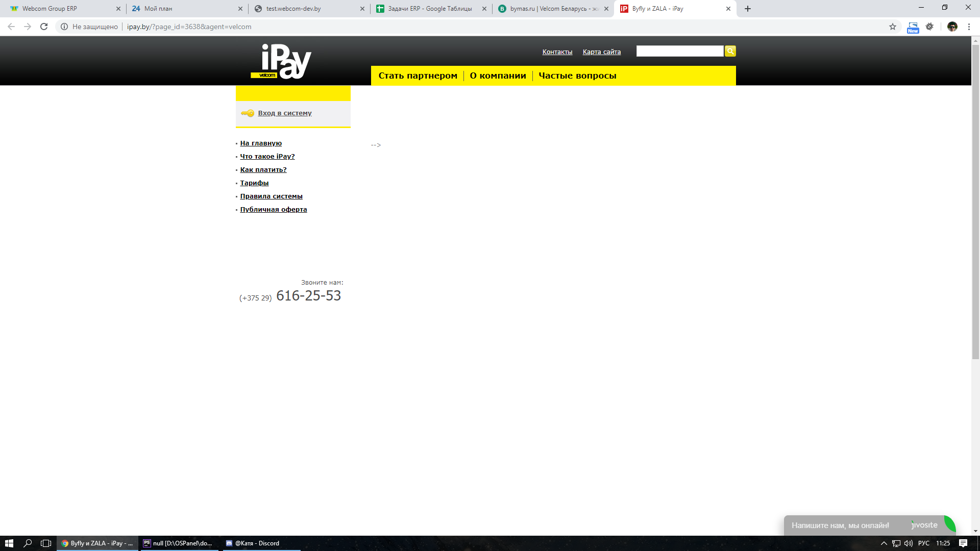Click the Контакты header link
The width and height of the screenshot is (980, 551).
[557, 52]
